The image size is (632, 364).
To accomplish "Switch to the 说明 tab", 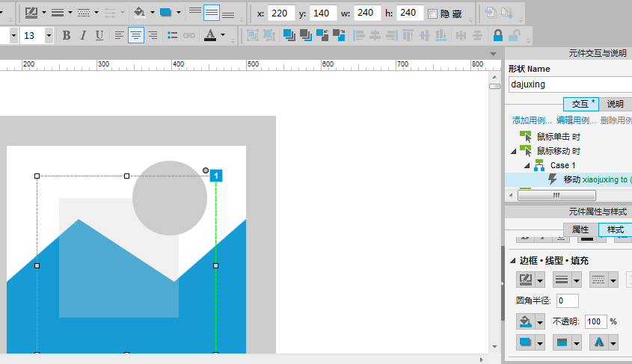I will (x=614, y=104).
